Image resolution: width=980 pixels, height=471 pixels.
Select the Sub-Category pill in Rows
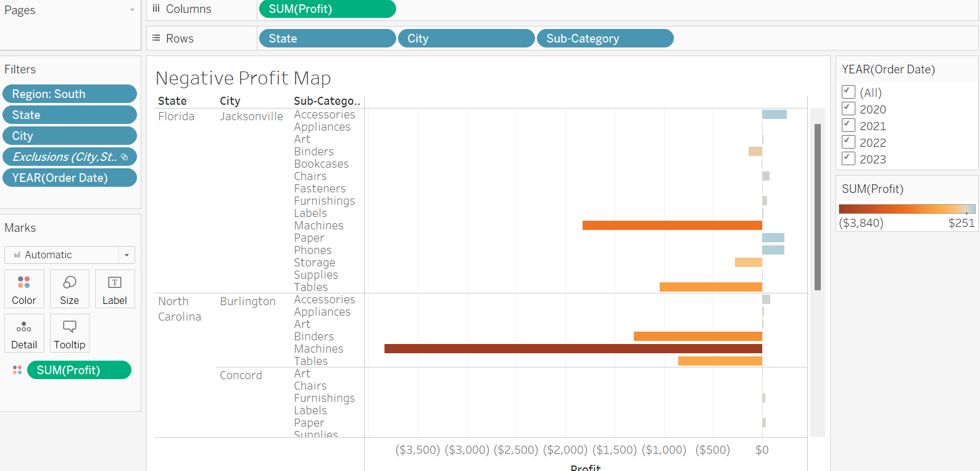tap(605, 38)
